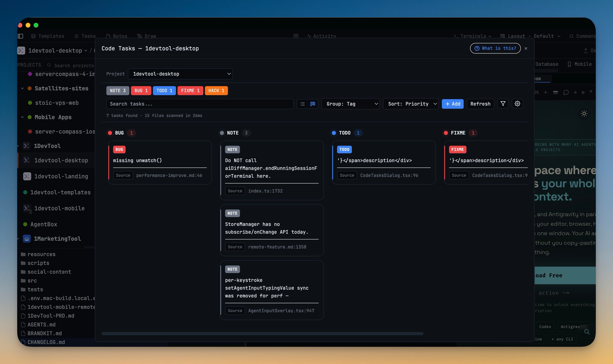Toggle the FIXME 1 tag filter
The width and height of the screenshot is (613, 364).
pyautogui.click(x=190, y=91)
